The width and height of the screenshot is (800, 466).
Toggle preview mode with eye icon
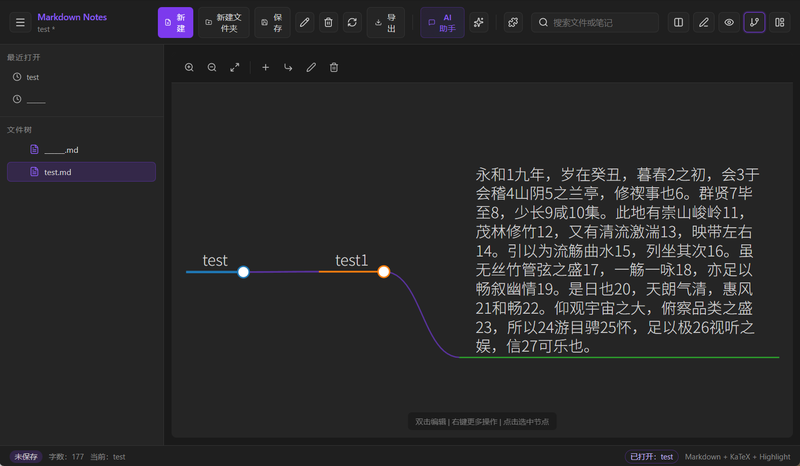click(x=729, y=22)
